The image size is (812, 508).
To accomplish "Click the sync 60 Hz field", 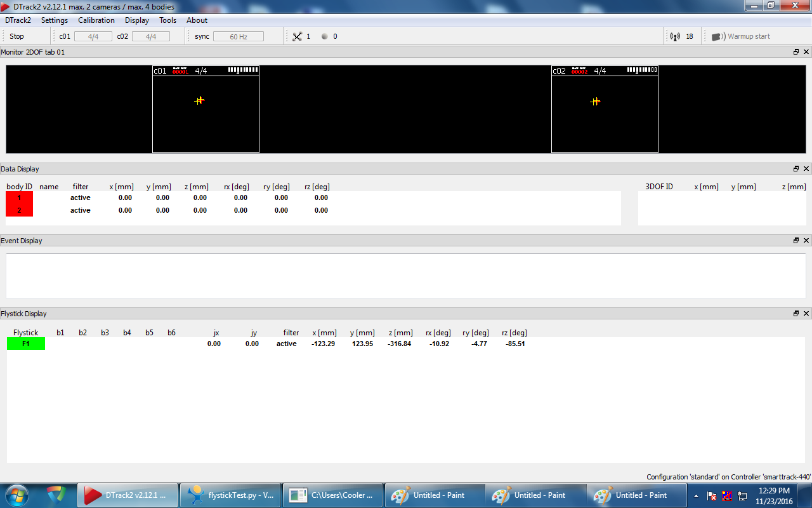I will pos(238,37).
